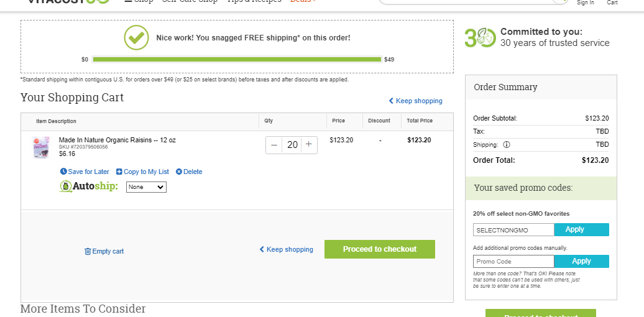Viewport: 644px width, 317px height.
Task: Click the green Proceed to checkout button
Action: coord(379,249)
